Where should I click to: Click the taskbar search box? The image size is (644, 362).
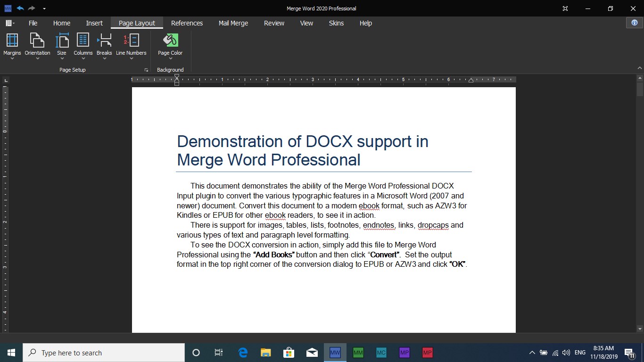coord(104,353)
